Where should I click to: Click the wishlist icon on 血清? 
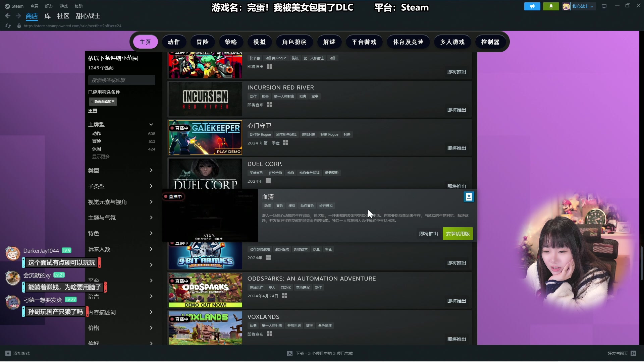(469, 197)
